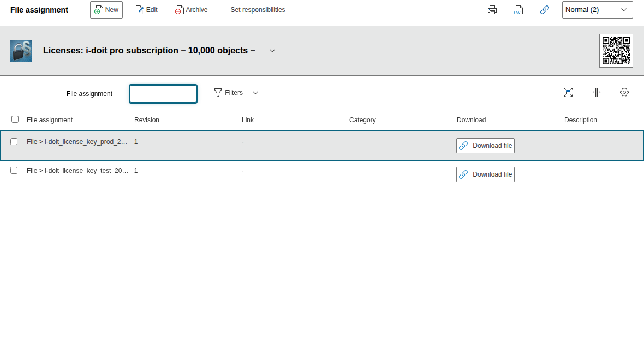
Task: Download file for license_key_prod row
Action: [485, 146]
